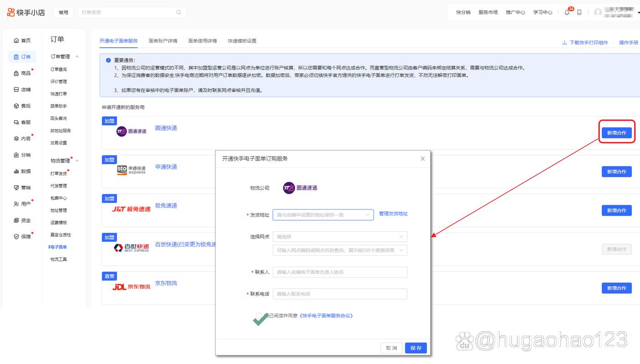Check the 快手电子面单服务协议 agreement checkbox
The image size is (640, 364).
tap(259, 315)
